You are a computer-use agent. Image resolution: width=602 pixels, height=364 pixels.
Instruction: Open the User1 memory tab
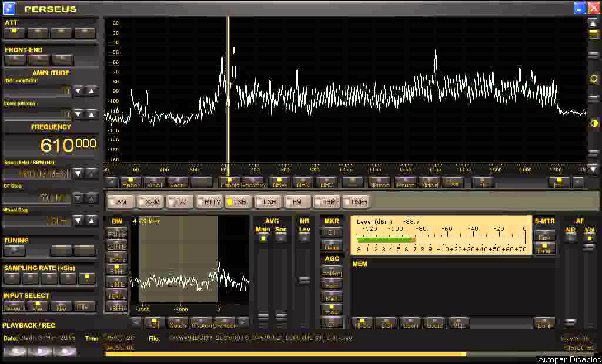click(x=410, y=323)
